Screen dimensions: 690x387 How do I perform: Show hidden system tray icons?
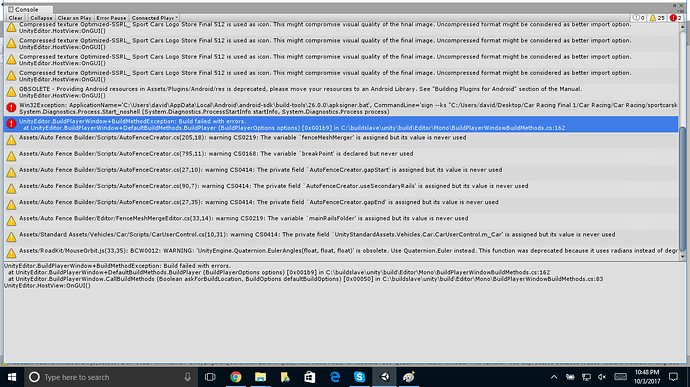[554, 377]
